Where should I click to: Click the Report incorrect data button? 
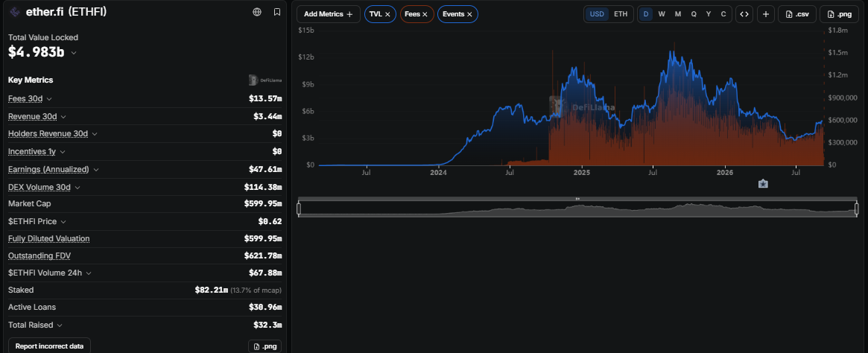49,346
